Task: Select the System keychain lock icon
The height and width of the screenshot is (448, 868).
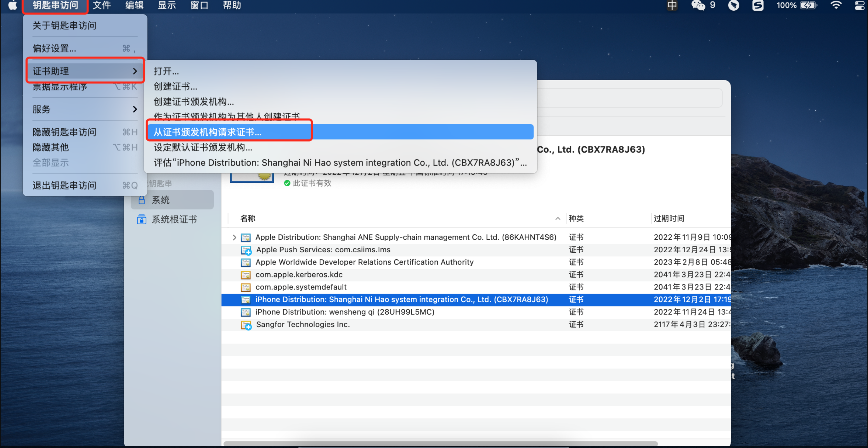Action: click(142, 200)
